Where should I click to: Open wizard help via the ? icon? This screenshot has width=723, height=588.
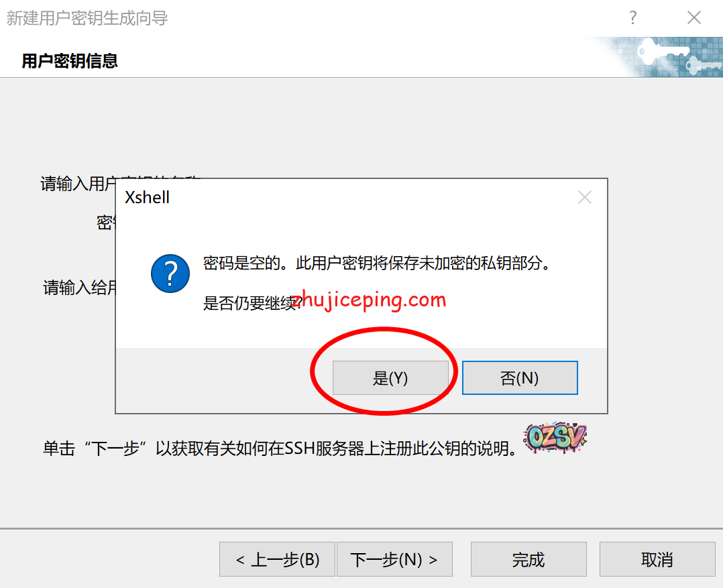pyautogui.click(x=633, y=18)
